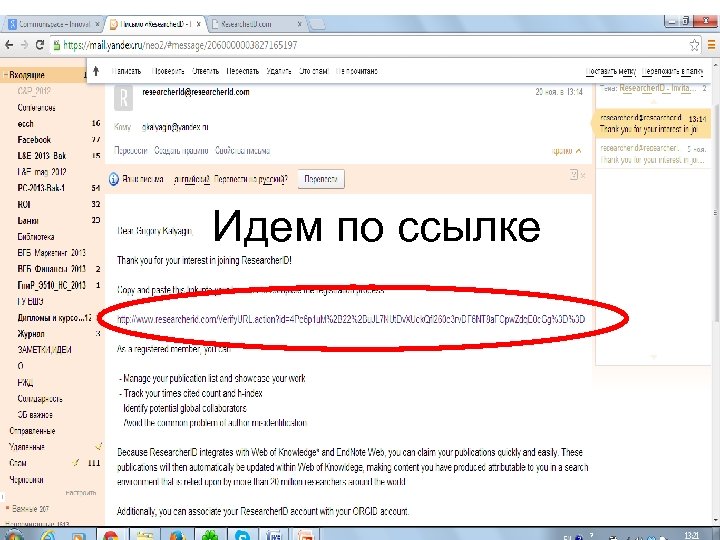Collapse the 'Входящие' folder tree
Screen dimensions: 720x540
click(x=6, y=75)
